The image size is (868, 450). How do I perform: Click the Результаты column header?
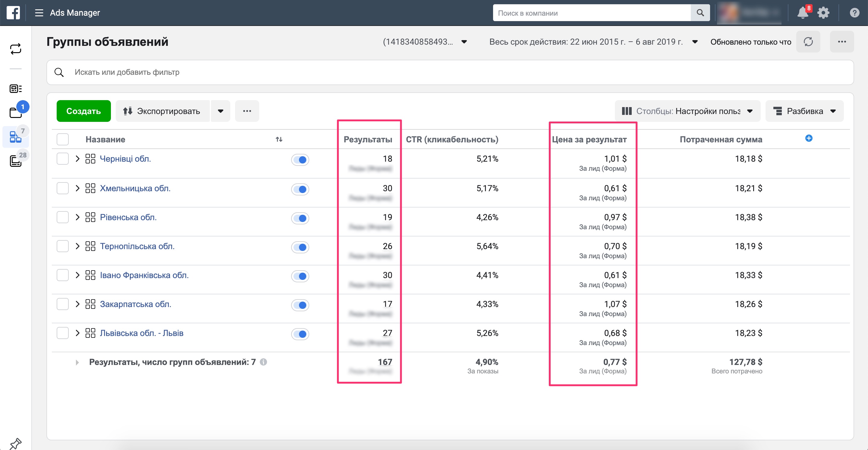(368, 140)
